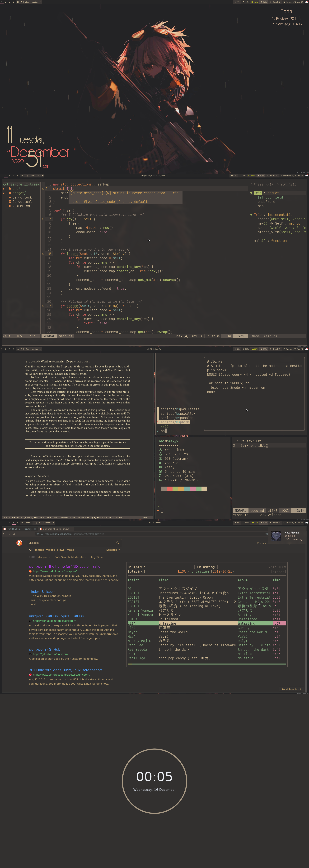This screenshot has height=868, width=309.
Task: Click the music player progress bar
Action: [207, 664]
